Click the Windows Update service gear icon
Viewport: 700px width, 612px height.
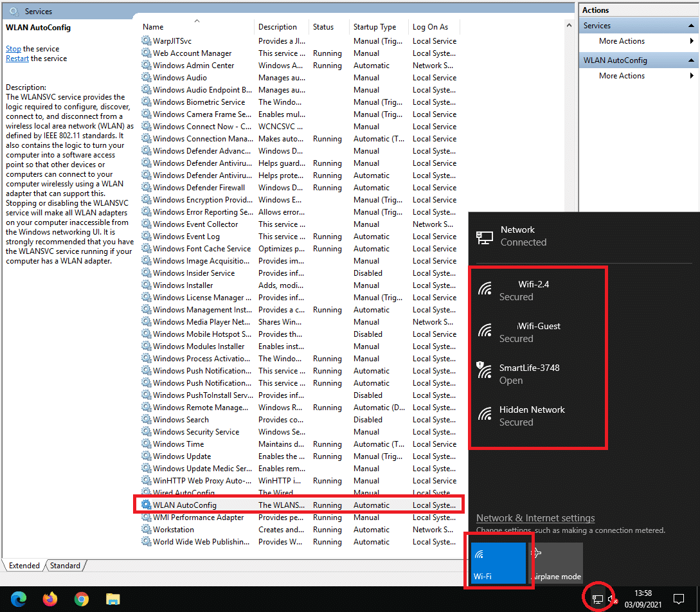[147, 456]
